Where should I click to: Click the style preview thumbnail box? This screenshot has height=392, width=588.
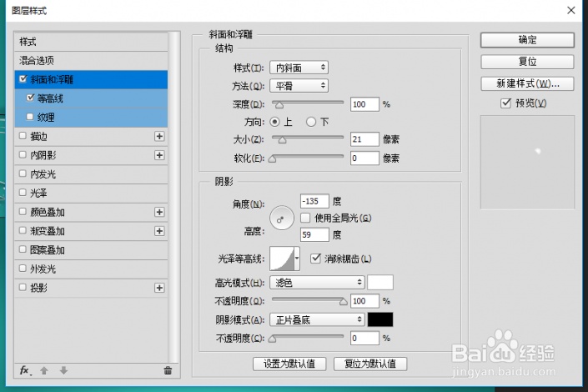[527, 162]
